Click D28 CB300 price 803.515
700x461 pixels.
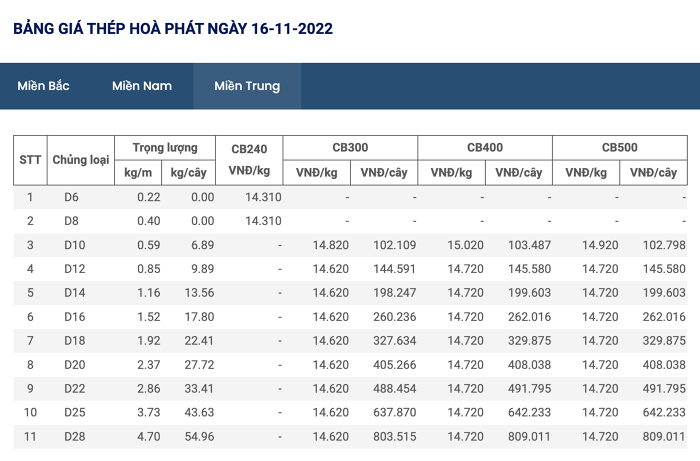tap(395, 436)
